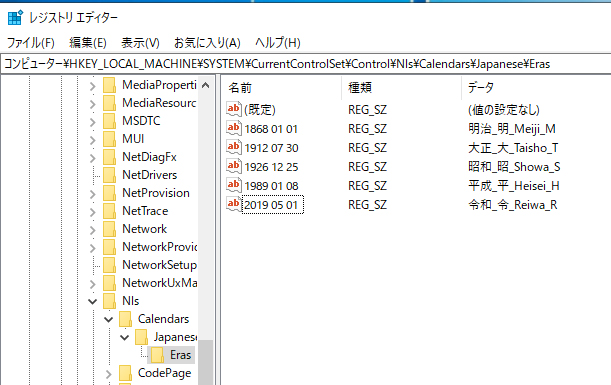Select the NetProvision folder icon
This screenshot has height=385, width=611.
pos(109,193)
